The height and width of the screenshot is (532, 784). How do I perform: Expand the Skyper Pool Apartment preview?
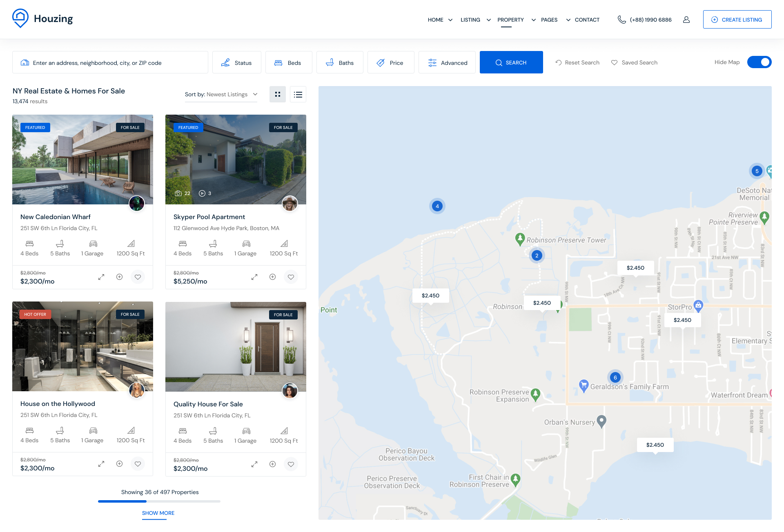click(254, 277)
